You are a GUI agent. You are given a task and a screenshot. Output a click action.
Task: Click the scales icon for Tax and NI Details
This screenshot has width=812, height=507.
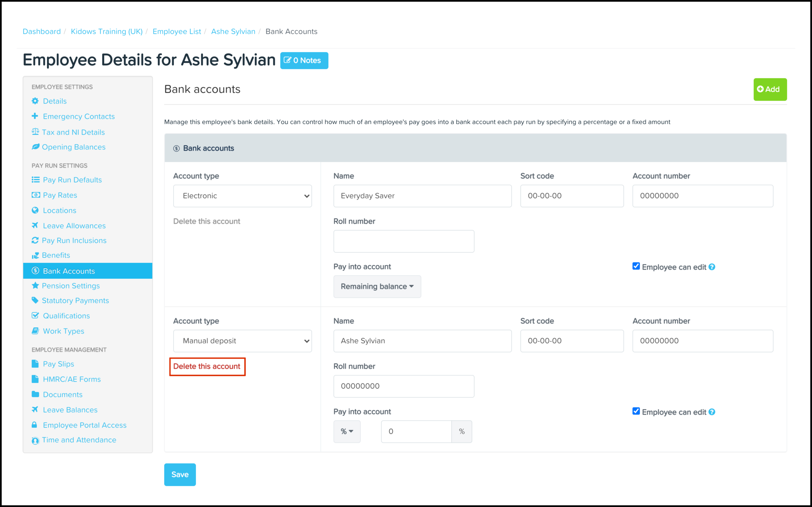[x=35, y=132]
